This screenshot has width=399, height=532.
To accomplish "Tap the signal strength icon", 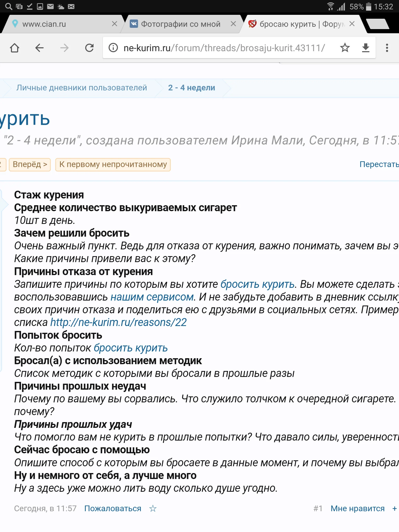I will [x=341, y=6].
